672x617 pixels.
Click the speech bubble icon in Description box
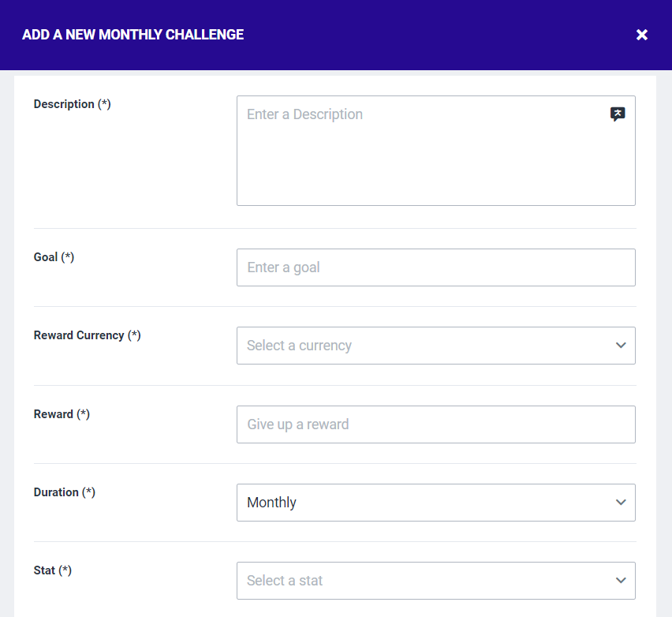pyautogui.click(x=618, y=114)
